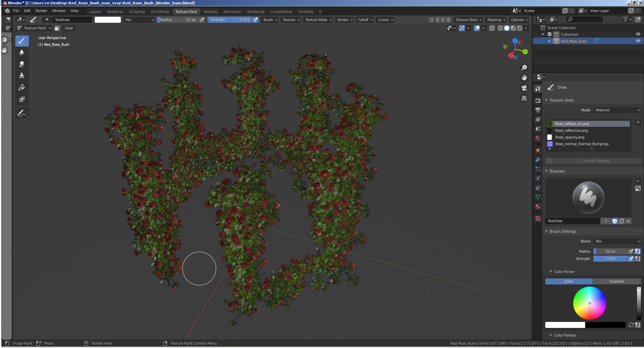Click the viewport pan hand icon
This screenshot has width=644, height=348.
[524, 78]
